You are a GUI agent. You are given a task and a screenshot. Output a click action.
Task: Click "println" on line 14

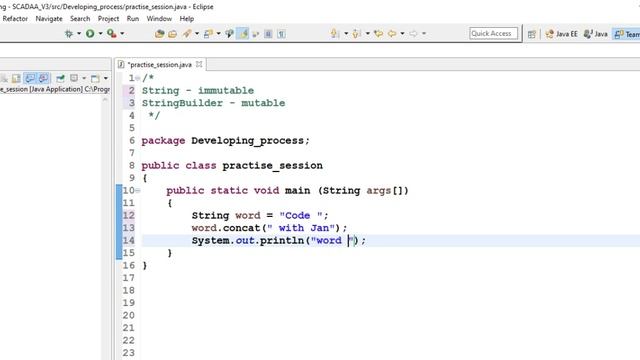point(282,240)
